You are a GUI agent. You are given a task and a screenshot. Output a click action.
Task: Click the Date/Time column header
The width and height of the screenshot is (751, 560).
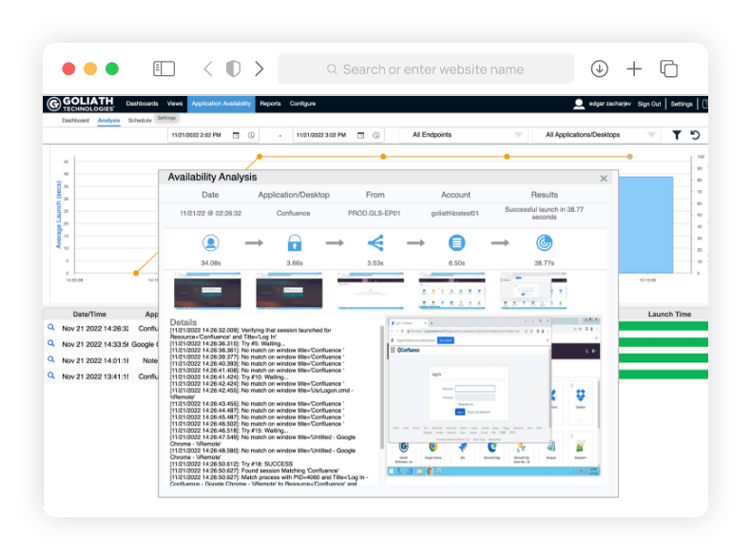coord(89,315)
